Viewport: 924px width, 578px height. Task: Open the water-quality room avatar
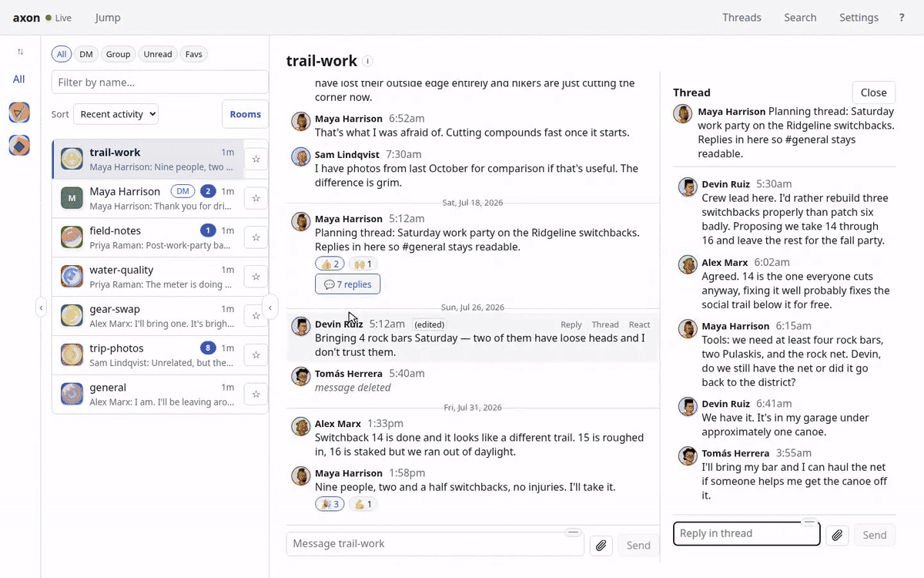[x=72, y=277]
